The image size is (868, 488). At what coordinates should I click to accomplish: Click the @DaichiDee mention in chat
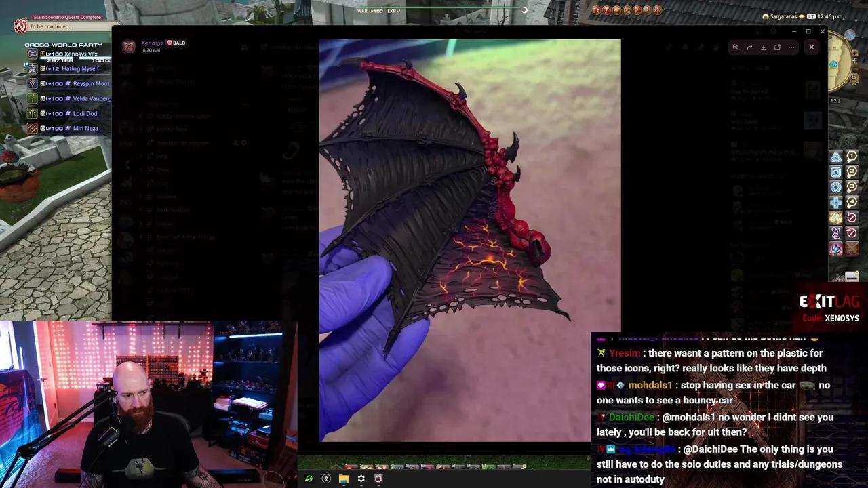[x=710, y=449]
